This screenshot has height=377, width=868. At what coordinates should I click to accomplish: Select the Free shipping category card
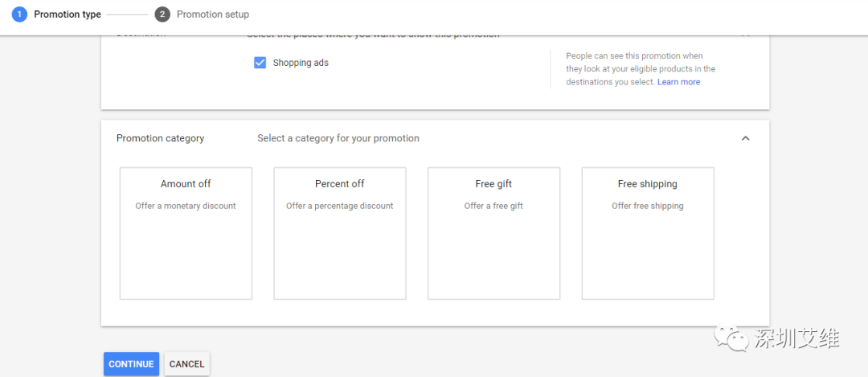[x=648, y=233]
